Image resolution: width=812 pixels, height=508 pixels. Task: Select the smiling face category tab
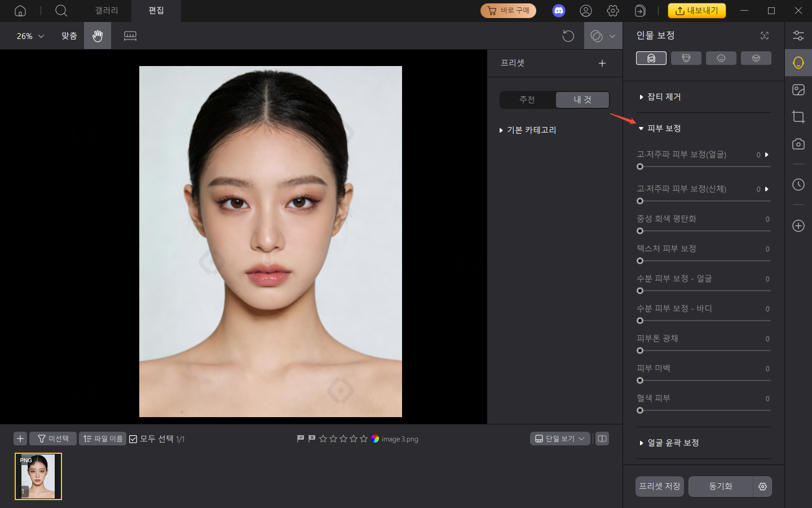pos(721,58)
